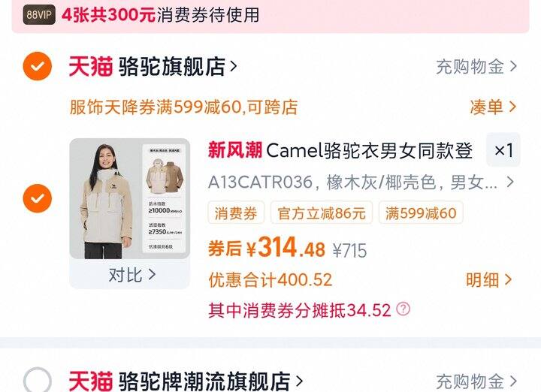Deselect the Camel jacket item checkbox
Image resolution: width=541 pixels, height=392 pixels.
click(38, 198)
